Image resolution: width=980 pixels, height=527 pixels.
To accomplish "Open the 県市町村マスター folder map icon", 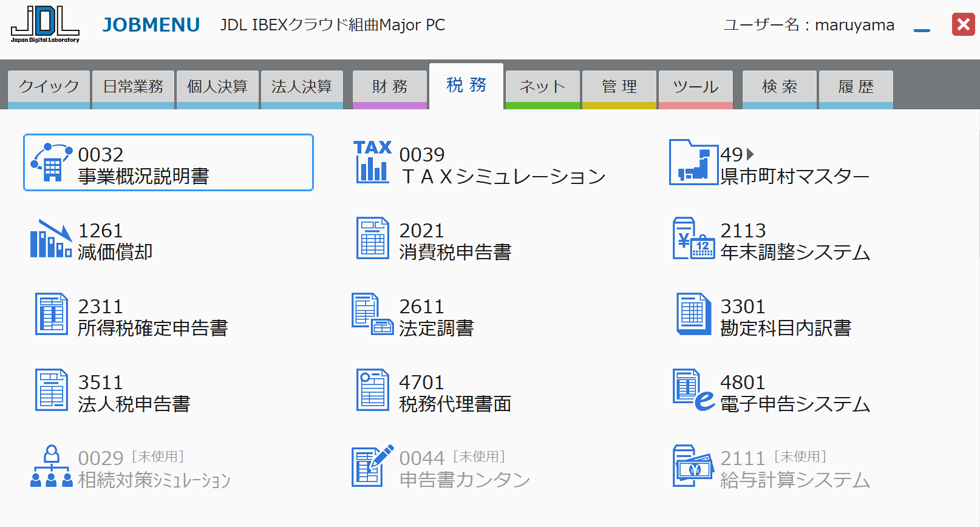I will click(693, 162).
